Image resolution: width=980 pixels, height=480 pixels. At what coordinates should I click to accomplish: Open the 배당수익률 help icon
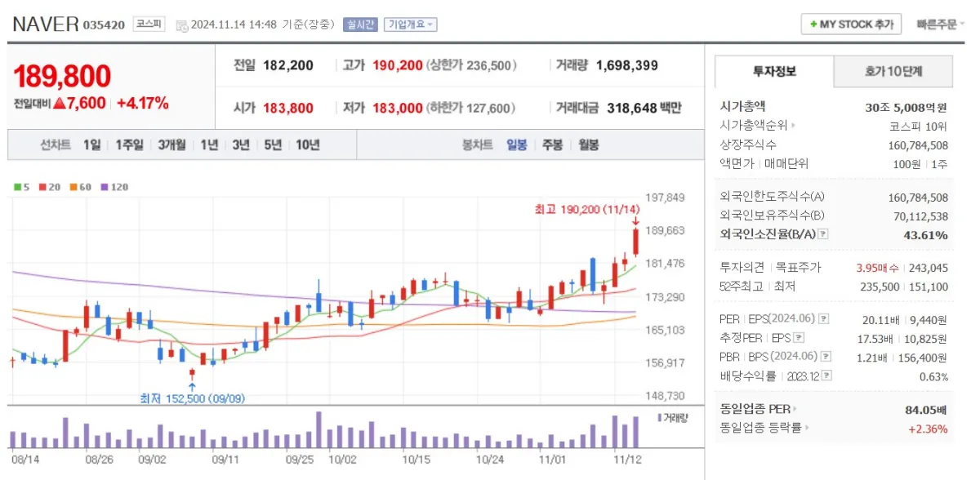826,376
